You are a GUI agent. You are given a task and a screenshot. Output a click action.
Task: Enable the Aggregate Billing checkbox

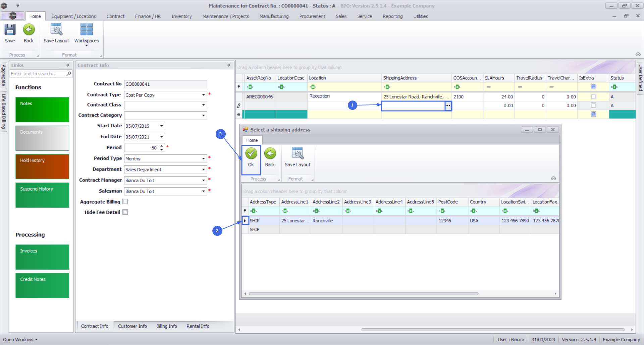(x=125, y=202)
